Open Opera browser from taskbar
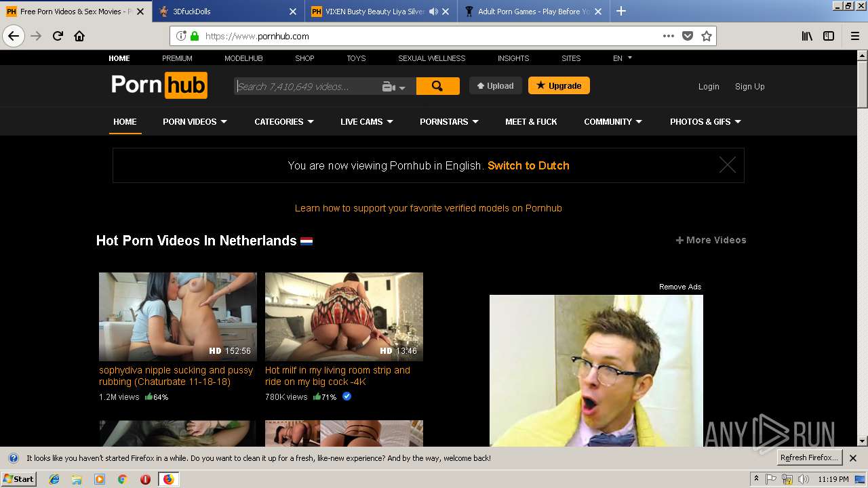 click(145, 479)
